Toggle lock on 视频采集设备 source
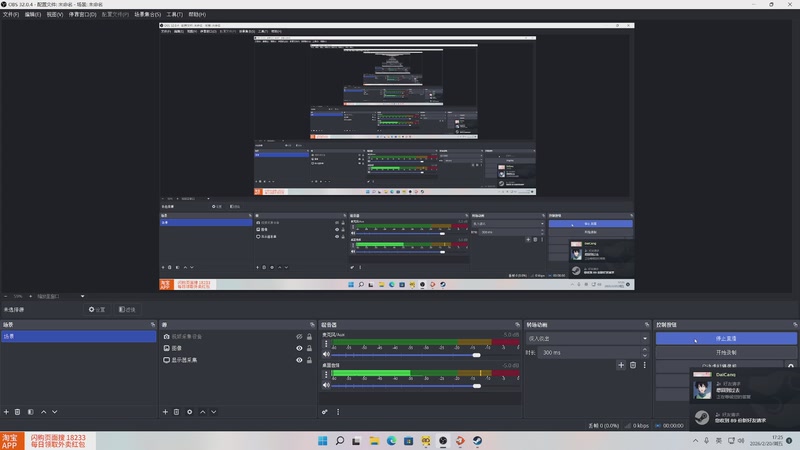This screenshot has height=450, width=800. click(x=309, y=337)
